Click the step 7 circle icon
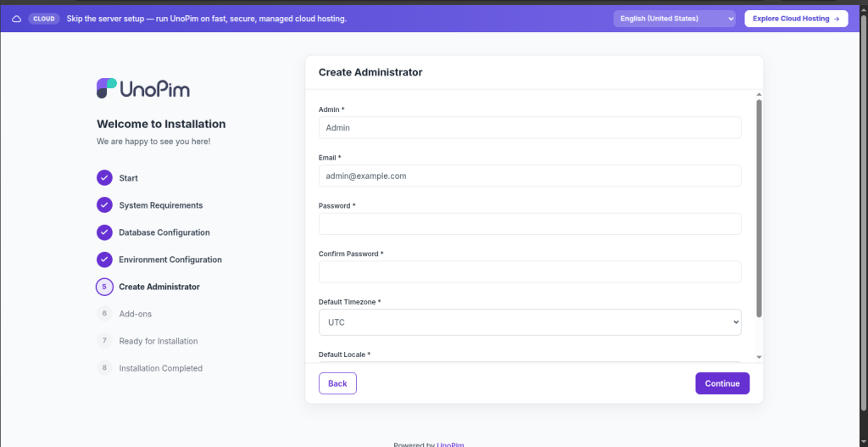Viewport: 868px width, 447px height. click(x=104, y=341)
